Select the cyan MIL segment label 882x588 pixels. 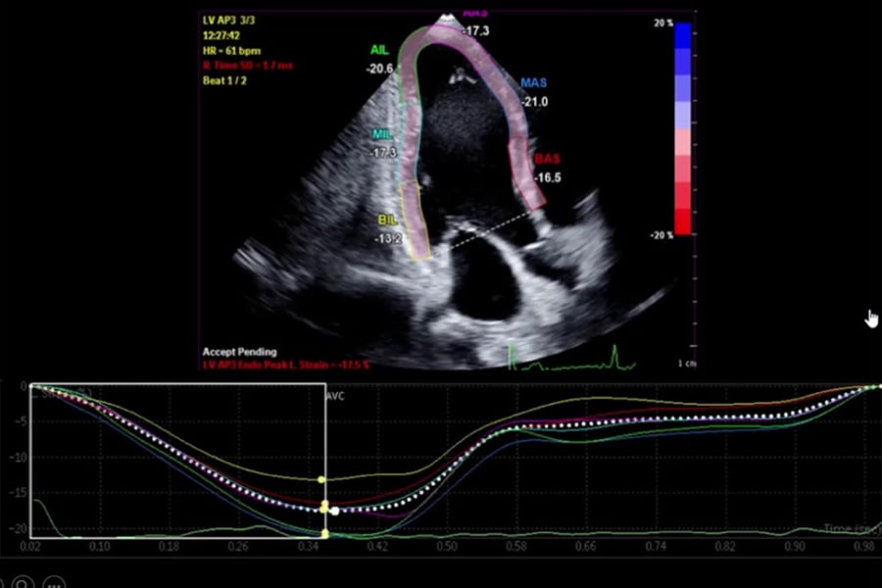coord(383,134)
